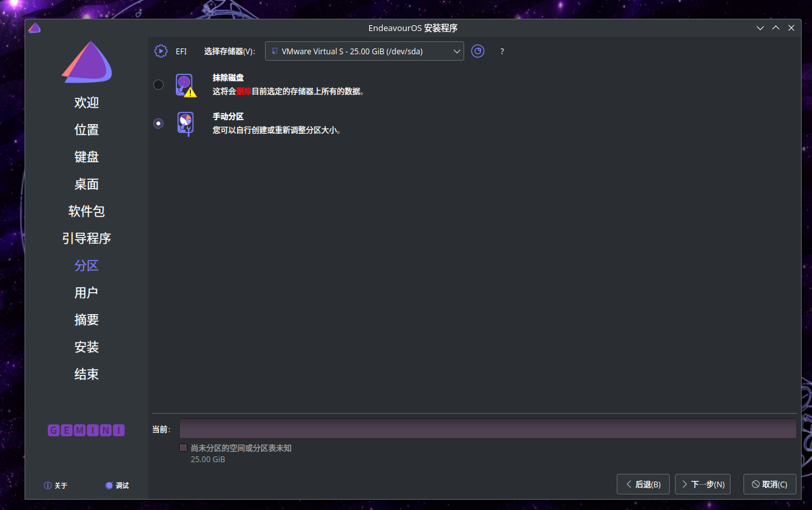Screen dimensions: 812x510
Task: Click the EFI gear icon
Action: 161,51
